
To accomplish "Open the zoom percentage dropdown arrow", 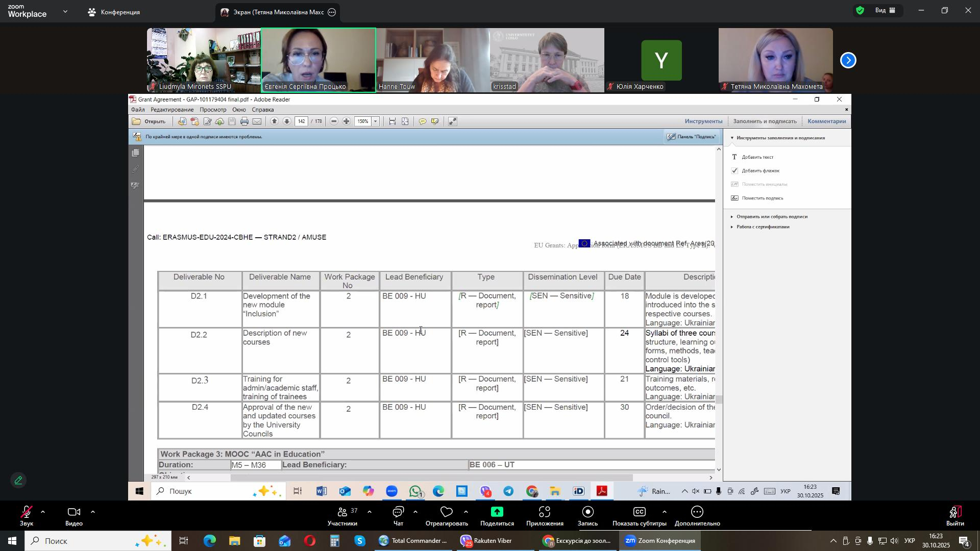I will click(x=376, y=121).
